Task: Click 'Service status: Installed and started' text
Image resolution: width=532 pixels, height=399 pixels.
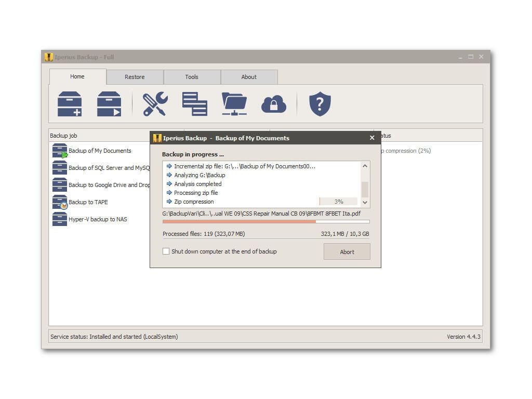Action: 114,337
